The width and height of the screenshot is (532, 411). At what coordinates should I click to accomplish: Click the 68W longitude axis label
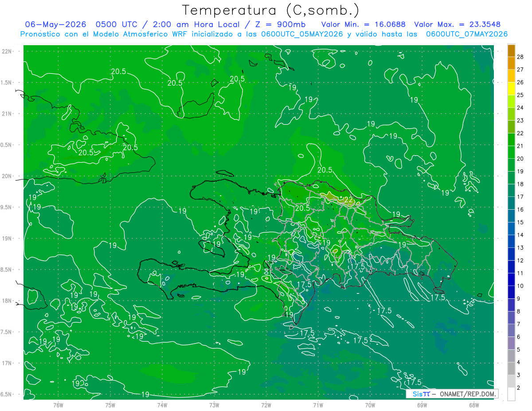pyautogui.click(x=473, y=405)
